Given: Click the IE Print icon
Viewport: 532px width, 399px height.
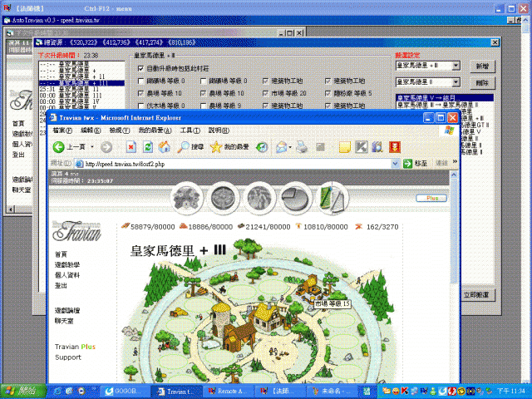Looking at the screenshot, I should 301,147.
